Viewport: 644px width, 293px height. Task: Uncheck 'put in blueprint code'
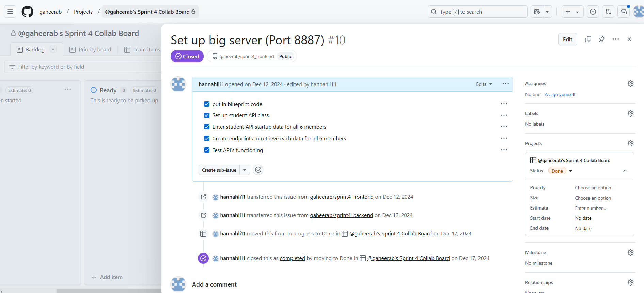pyautogui.click(x=207, y=104)
